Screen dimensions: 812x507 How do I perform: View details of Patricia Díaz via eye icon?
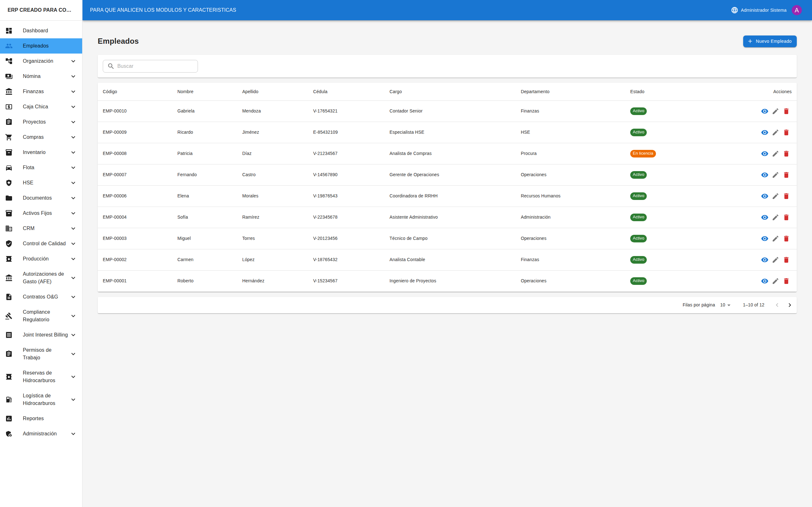[764, 154]
